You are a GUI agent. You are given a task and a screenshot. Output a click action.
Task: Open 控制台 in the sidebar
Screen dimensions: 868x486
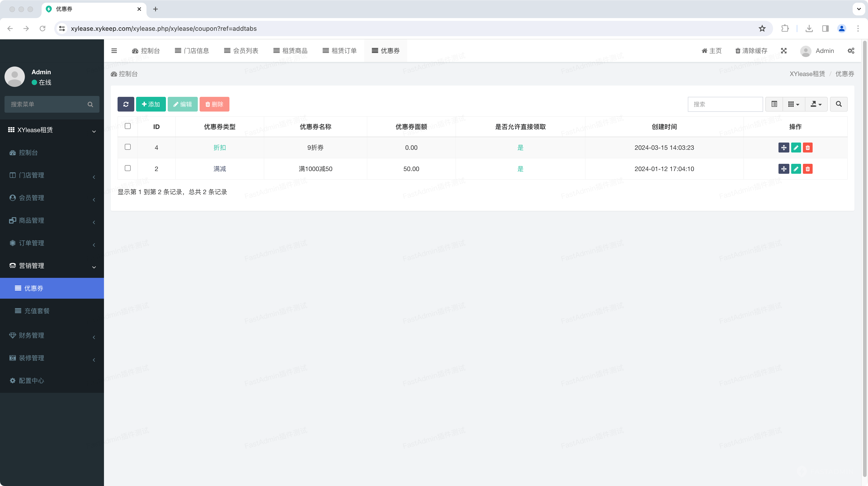coord(52,153)
